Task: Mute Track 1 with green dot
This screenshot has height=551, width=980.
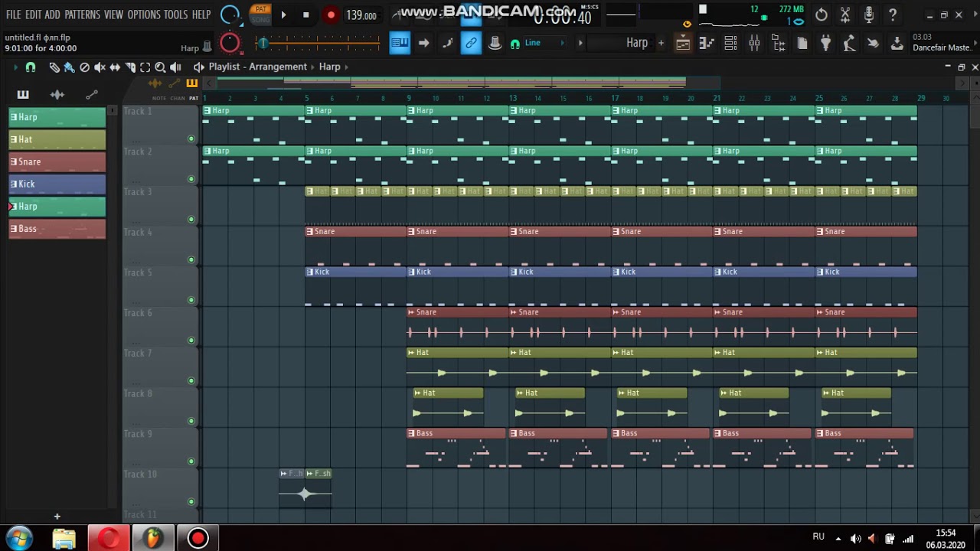Action: coord(191,139)
